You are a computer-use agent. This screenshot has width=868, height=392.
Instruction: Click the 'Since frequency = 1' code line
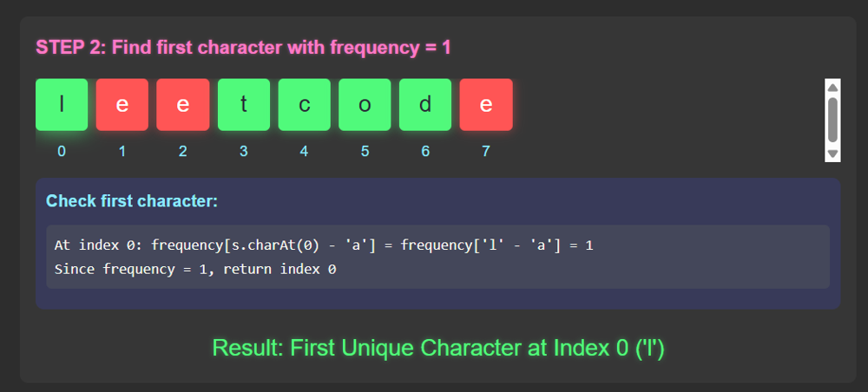pos(194,269)
